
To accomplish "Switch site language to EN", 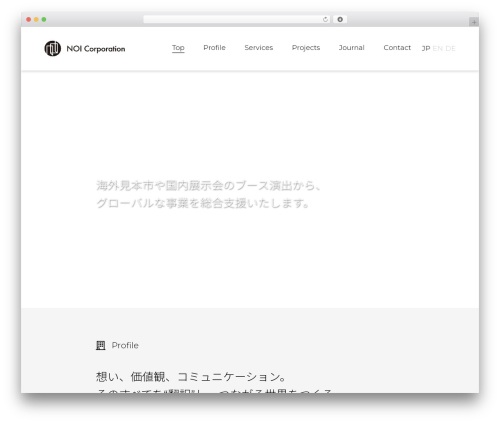I will (x=437, y=48).
